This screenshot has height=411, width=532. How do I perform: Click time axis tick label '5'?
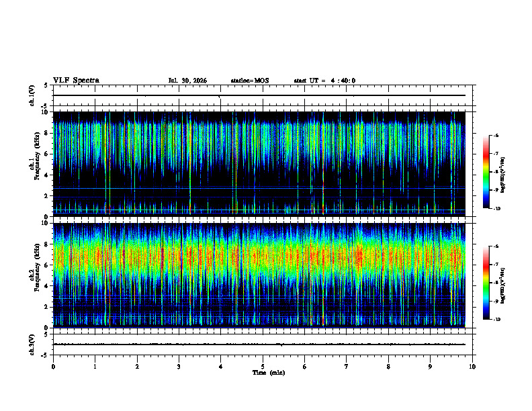pyautogui.click(x=263, y=367)
